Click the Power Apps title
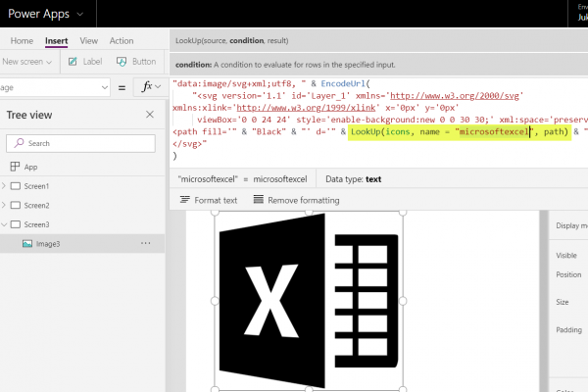 (x=38, y=14)
